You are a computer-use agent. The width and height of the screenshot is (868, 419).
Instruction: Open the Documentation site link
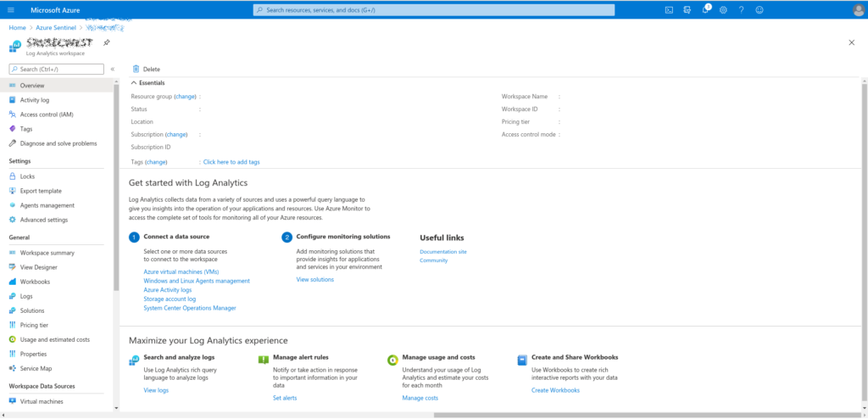(x=442, y=252)
